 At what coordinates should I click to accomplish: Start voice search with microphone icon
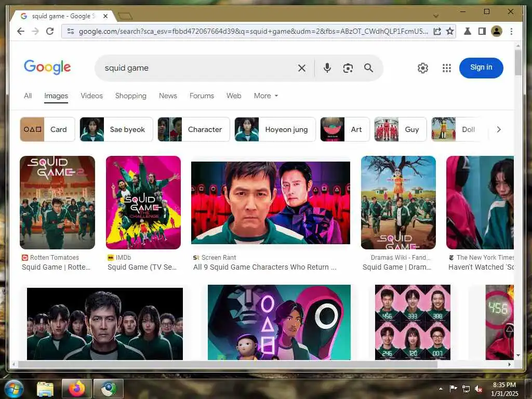point(327,68)
